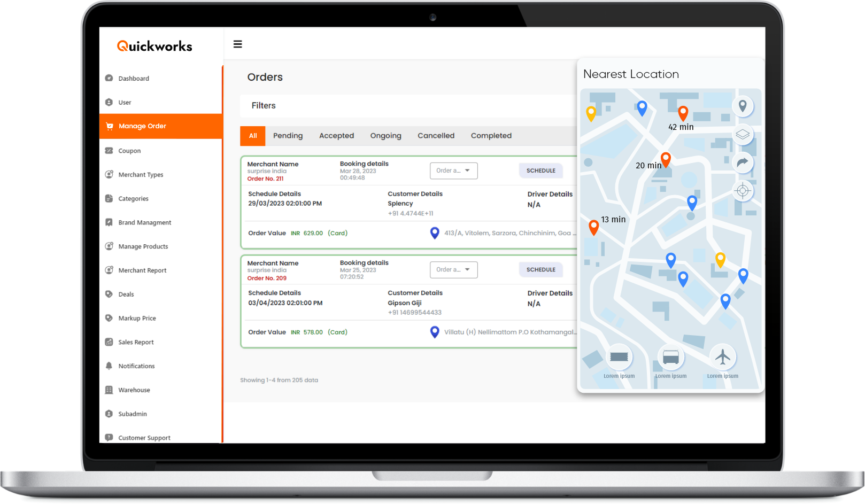Click the orange 42 min map marker
This screenshot has height=504, width=865.
(x=683, y=113)
